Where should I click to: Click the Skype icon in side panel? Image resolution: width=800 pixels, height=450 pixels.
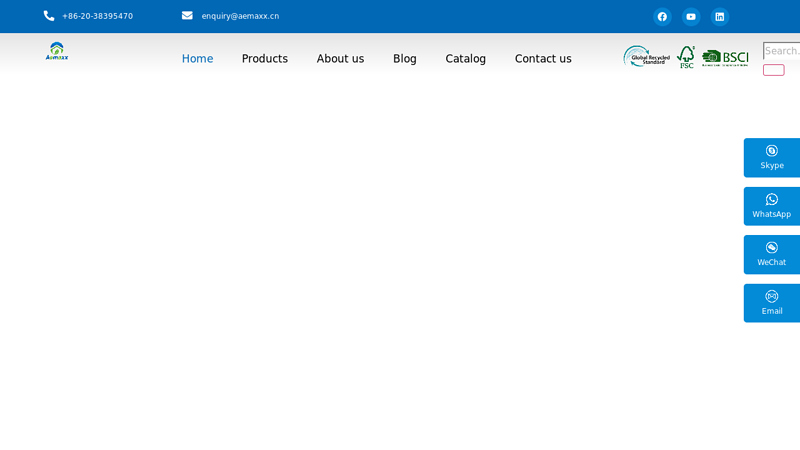point(771,151)
